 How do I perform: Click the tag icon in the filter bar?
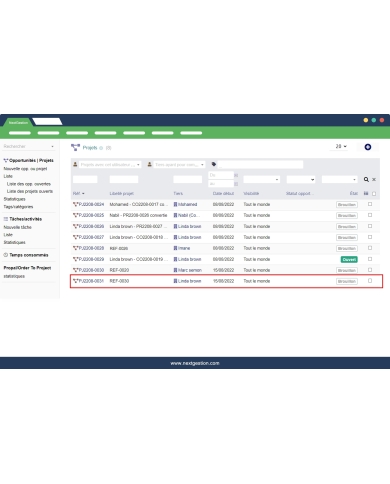[214, 164]
